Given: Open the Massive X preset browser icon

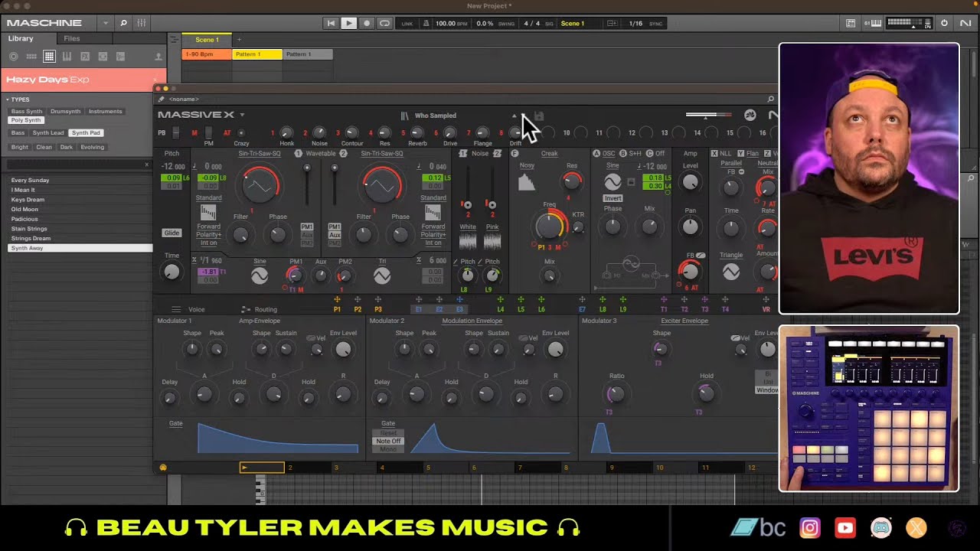Looking at the screenshot, I should tap(404, 116).
